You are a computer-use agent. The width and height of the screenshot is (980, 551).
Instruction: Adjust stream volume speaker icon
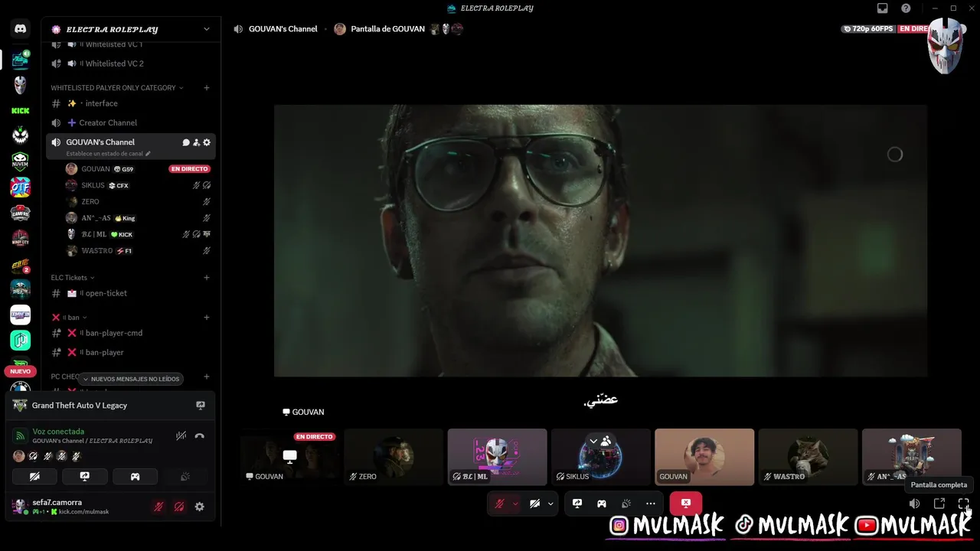tap(915, 504)
